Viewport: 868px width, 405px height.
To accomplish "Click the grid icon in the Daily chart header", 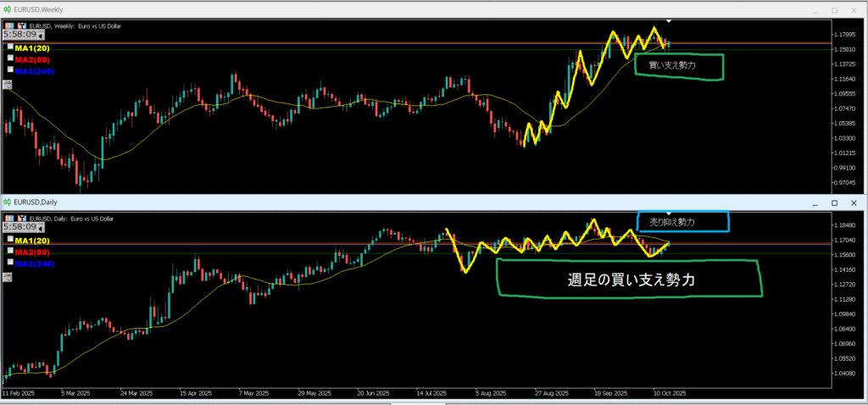I will [8, 219].
